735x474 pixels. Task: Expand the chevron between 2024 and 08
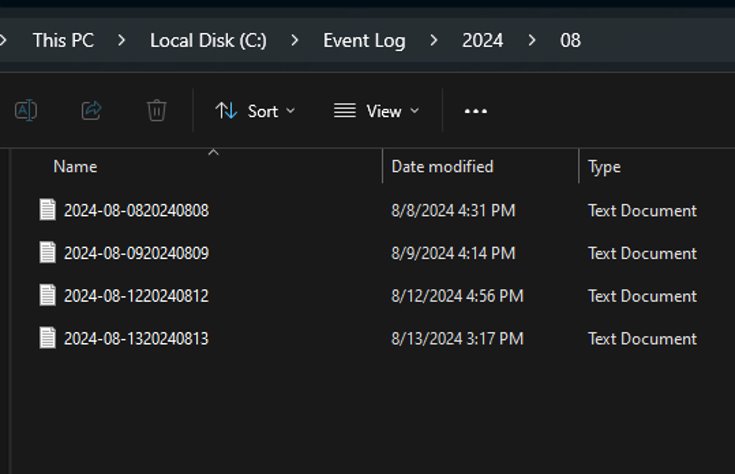click(531, 41)
